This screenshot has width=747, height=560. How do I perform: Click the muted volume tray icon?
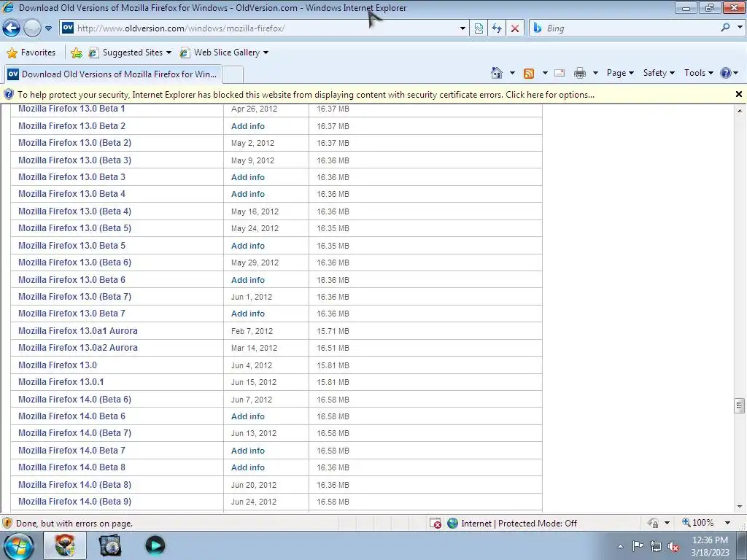pos(673,546)
